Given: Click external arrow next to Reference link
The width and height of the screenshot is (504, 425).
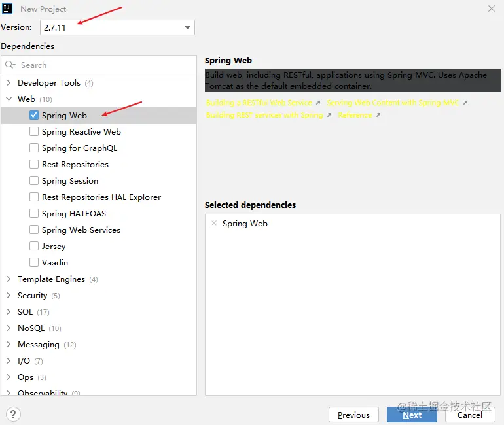Looking at the screenshot, I should click(x=378, y=115).
